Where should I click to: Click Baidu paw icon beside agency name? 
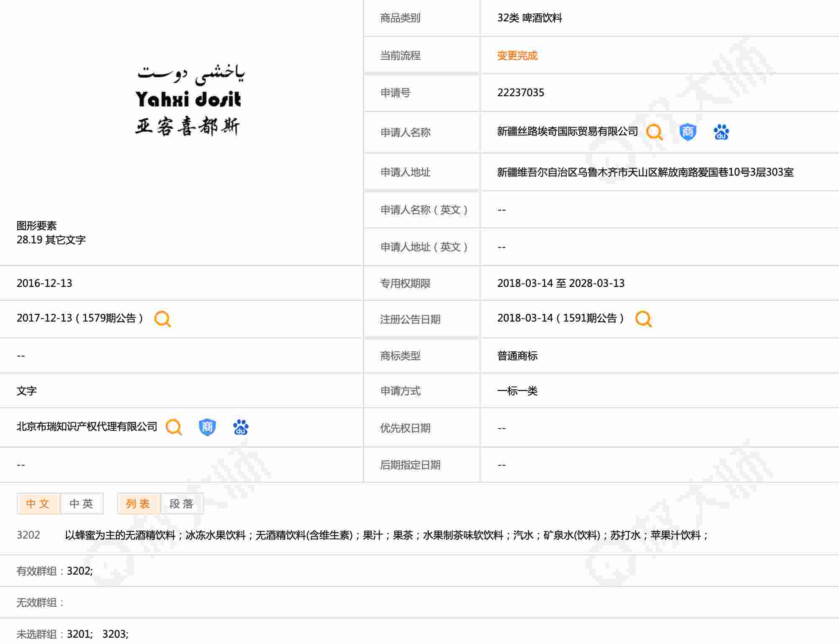[x=241, y=427]
